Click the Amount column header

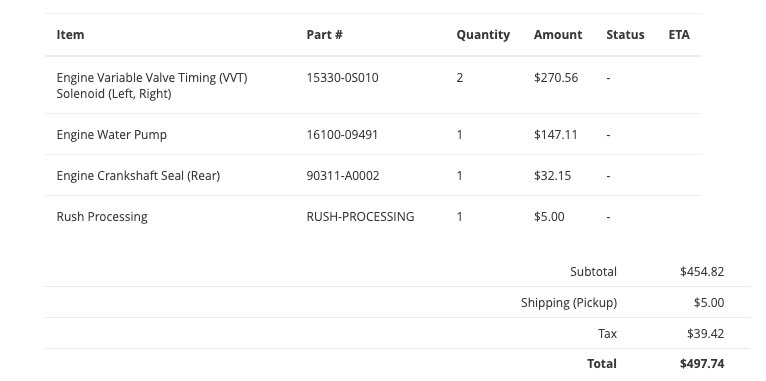point(558,35)
